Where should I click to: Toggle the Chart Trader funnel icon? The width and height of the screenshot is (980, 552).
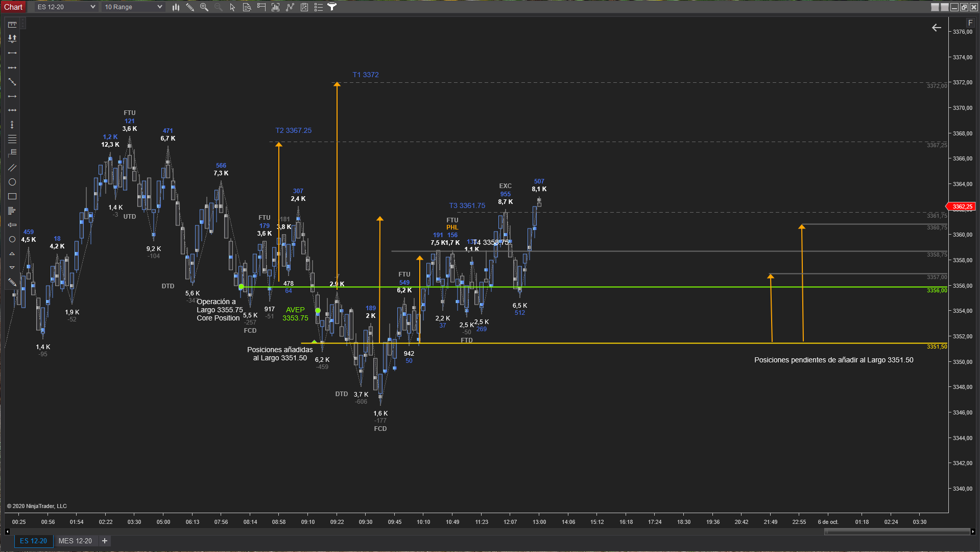[x=332, y=7]
